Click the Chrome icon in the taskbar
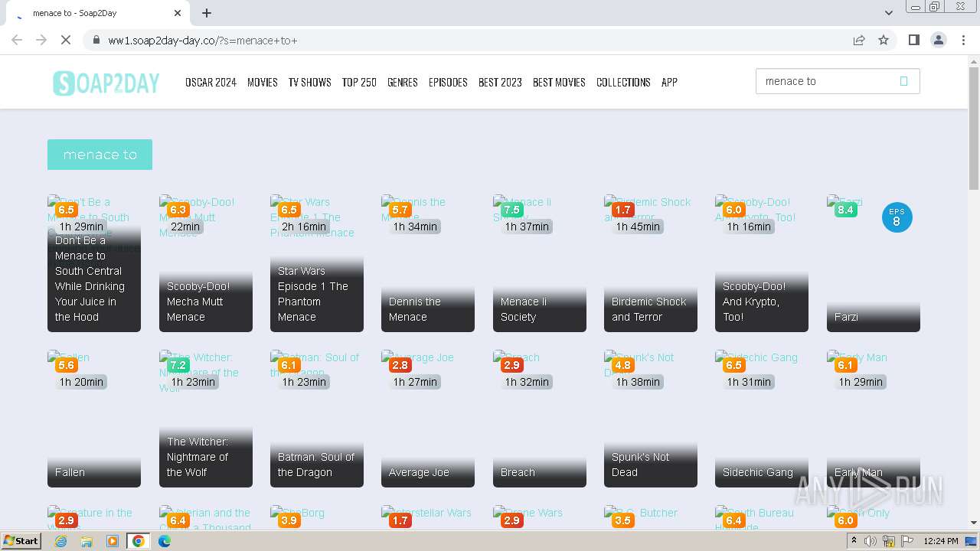This screenshot has height=551, width=980. [x=139, y=541]
